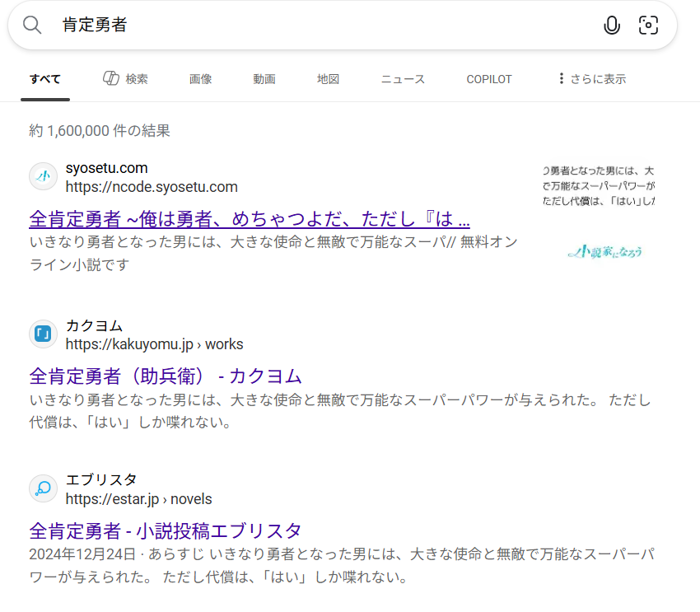The width and height of the screenshot is (700, 612).
Task: Click the search field containing 肯定勇者
Action: coord(329,26)
